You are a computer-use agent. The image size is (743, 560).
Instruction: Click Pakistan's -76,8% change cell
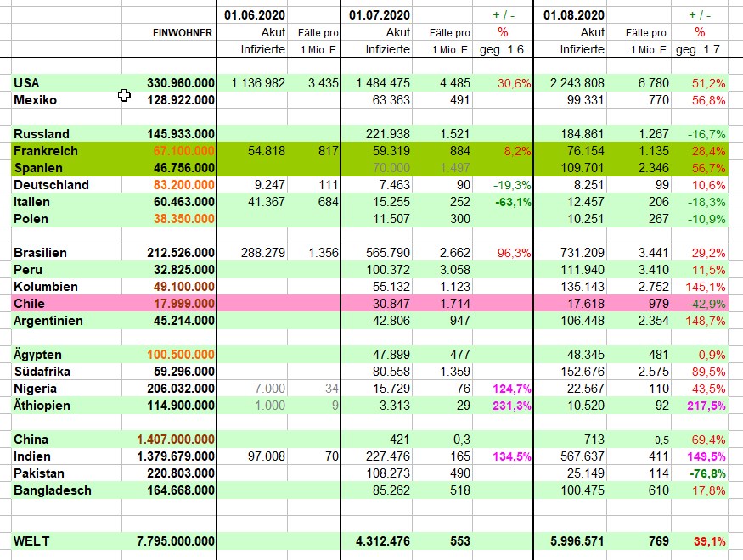[x=700, y=473]
